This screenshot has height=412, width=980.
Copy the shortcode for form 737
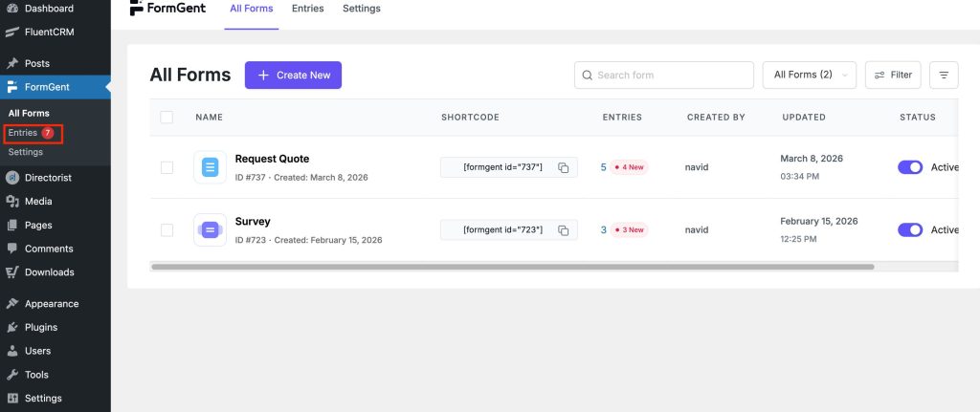563,167
